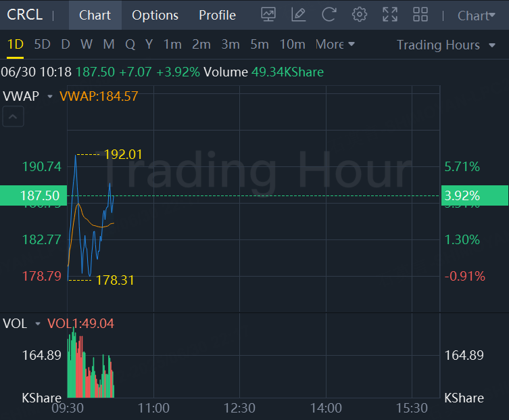Open the VWAP indicator dropdown
Screen dimensions: 509x420
tap(49, 97)
